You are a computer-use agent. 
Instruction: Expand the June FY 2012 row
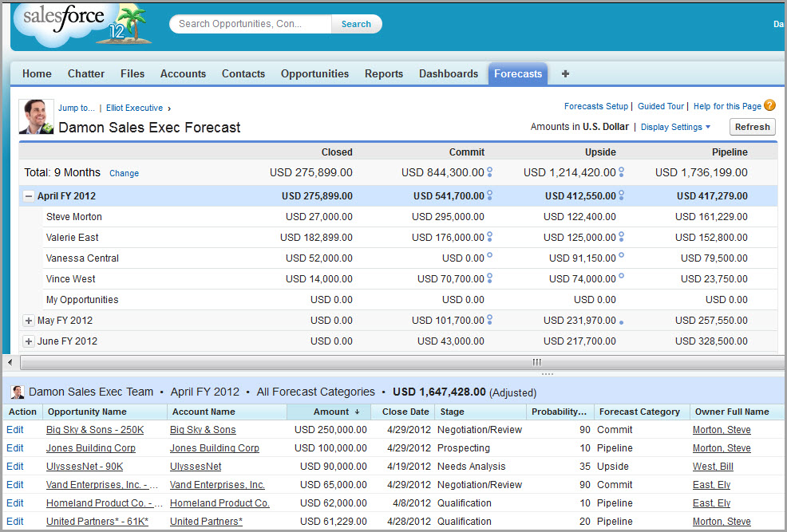29,341
